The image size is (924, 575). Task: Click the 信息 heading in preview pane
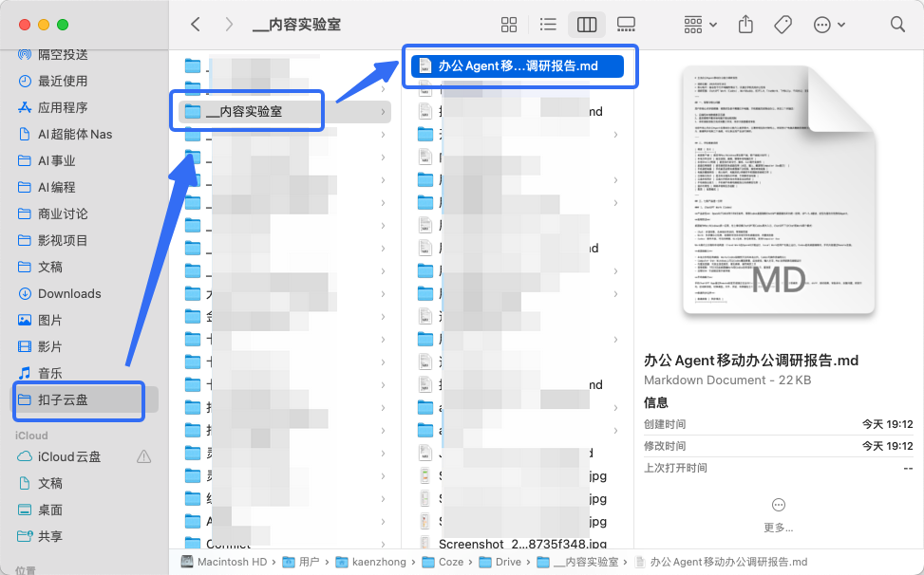click(x=656, y=402)
